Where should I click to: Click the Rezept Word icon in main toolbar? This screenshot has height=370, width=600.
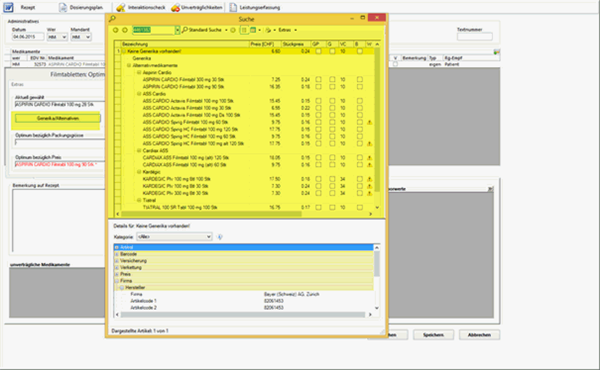coord(8,7)
